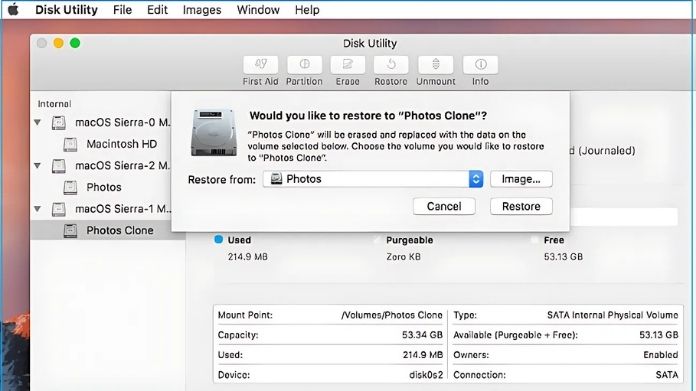
Task: Click the Partition toolbar icon
Action: pyautogui.click(x=304, y=65)
